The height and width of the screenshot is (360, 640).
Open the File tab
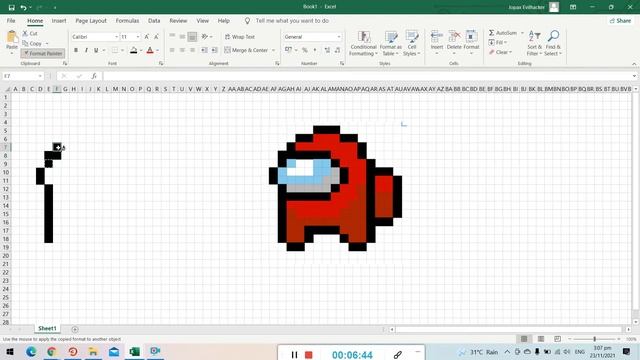11,20
